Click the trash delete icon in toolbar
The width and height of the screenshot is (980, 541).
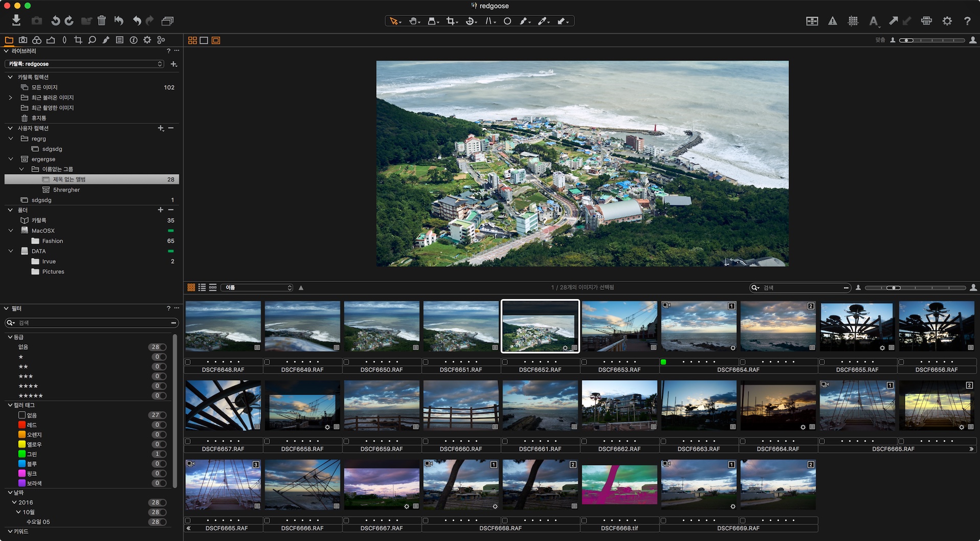click(x=102, y=20)
